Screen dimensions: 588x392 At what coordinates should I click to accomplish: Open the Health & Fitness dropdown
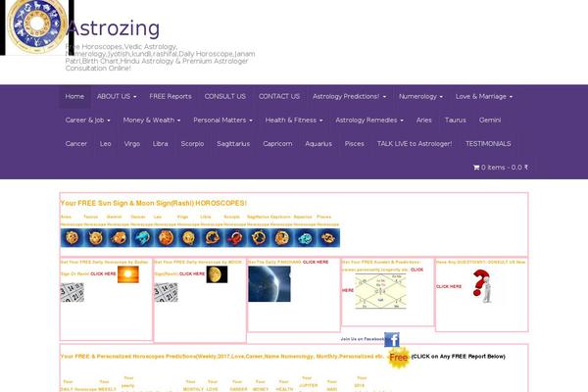(x=294, y=120)
